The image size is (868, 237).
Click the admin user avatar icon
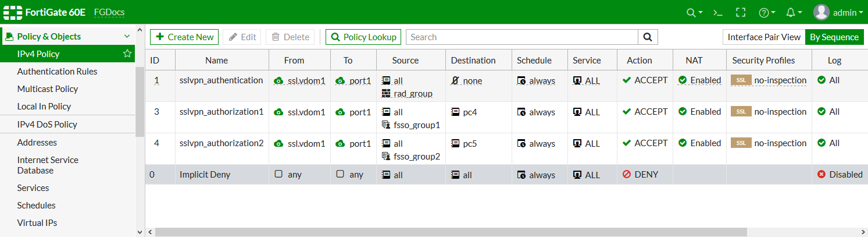pos(821,12)
